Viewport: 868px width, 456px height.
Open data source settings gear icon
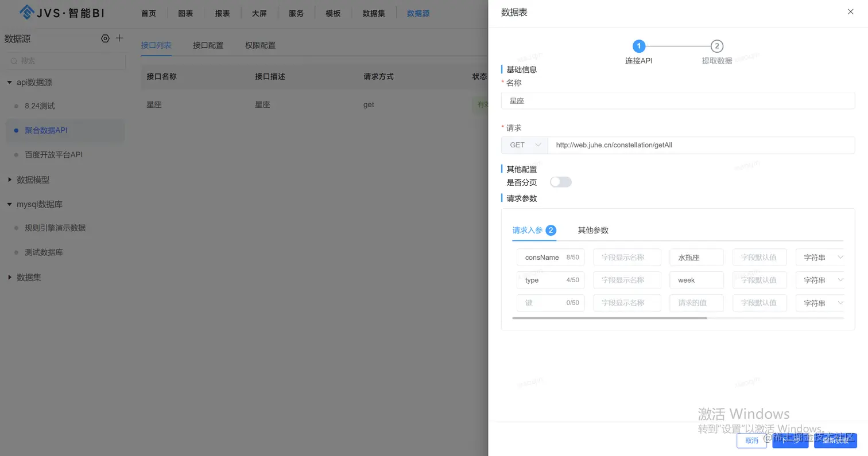[x=105, y=38]
